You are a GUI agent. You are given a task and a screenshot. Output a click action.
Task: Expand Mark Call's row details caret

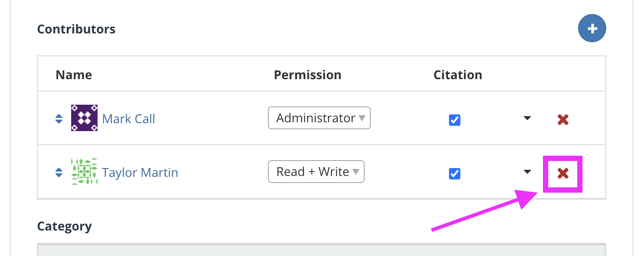(x=528, y=118)
